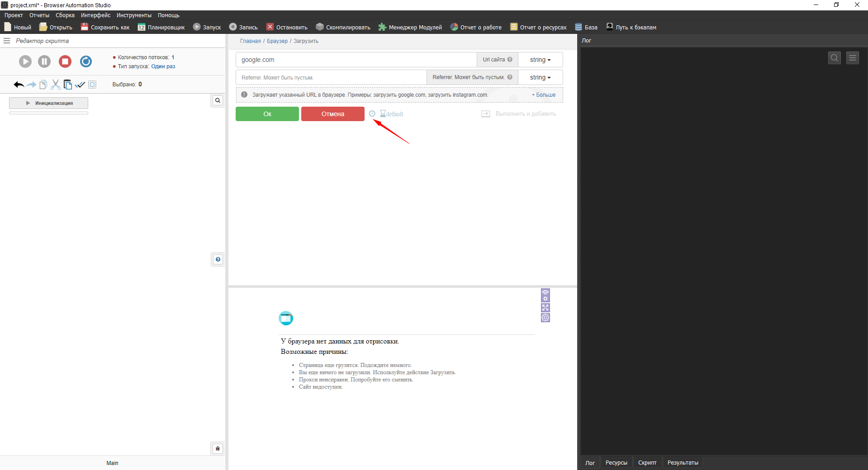Image resolution: width=868 pixels, height=470 pixels.
Task: Click the double-checkmark select all icon
Action: (80, 85)
